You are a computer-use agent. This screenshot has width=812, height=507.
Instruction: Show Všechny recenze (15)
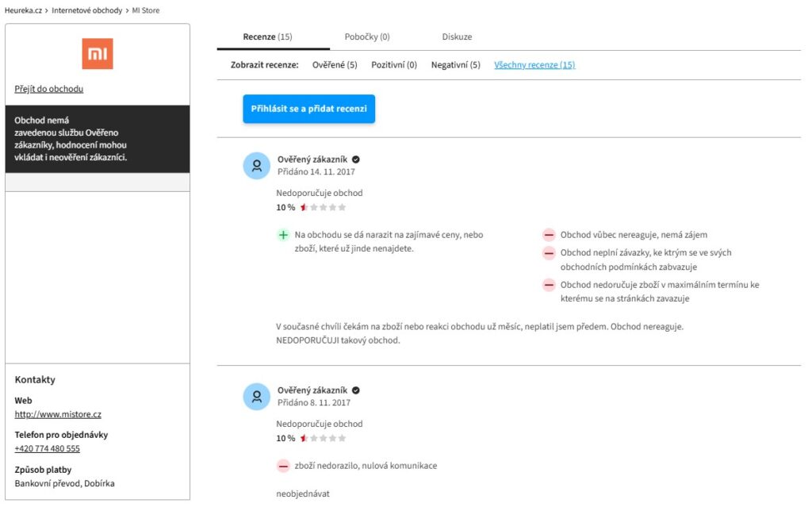pyautogui.click(x=534, y=65)
